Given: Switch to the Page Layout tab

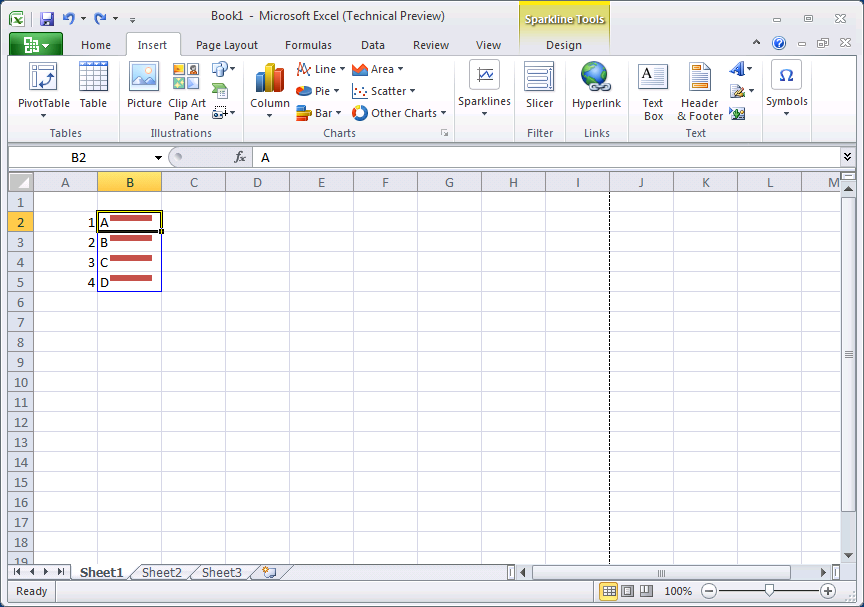Looking at the screenshot, I should point(226,45).
